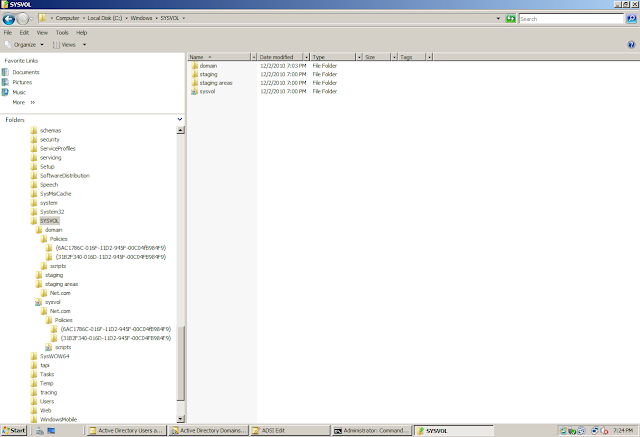Viewport: 640px width, 437px height.
Task: Click the Views toolbar button
Action: click(x=64, y=44)
